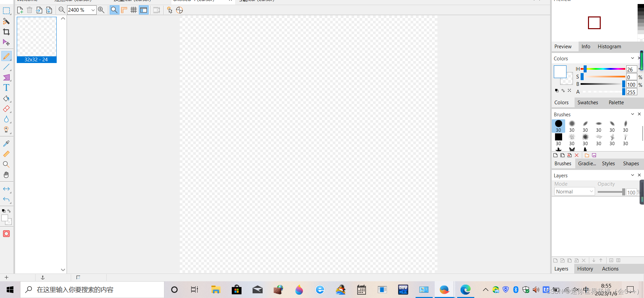Image resolution: width=644 pixels, height=298 pixels.
Task: Select the soft round brush preset
Action: 572,126
